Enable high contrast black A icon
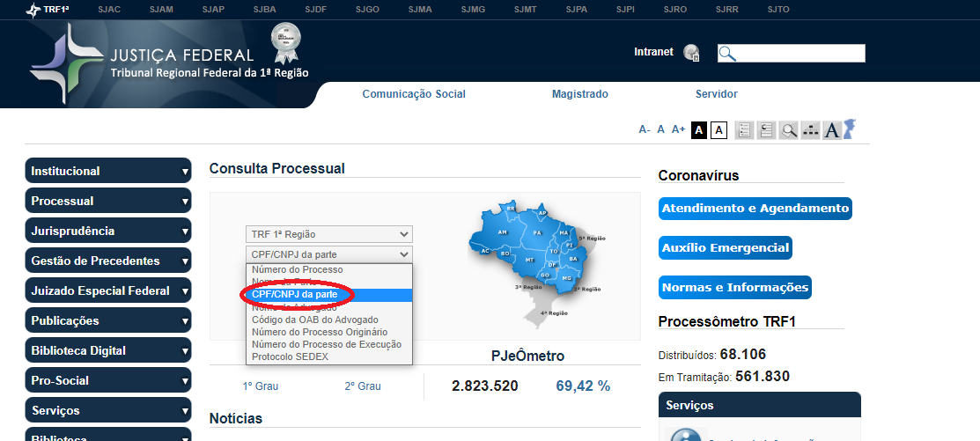This screenshot has width=980, height=441. coord(699,130)
